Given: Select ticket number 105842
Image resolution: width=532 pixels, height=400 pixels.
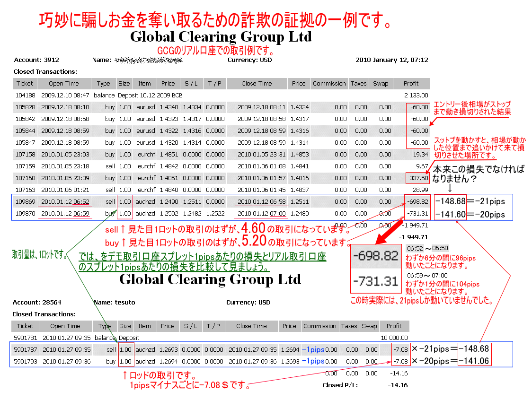Looking at the screenshot, I should click(x=26, y=119).
